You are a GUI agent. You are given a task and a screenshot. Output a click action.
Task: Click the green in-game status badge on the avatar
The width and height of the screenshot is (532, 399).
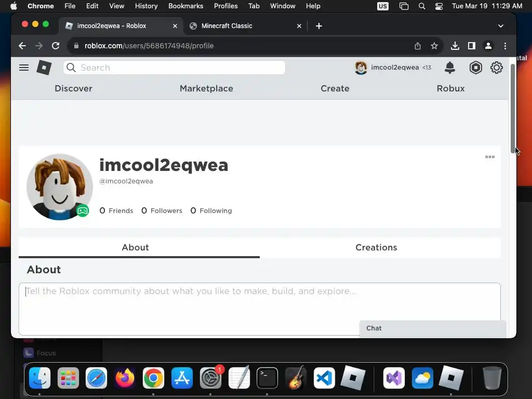83,211
